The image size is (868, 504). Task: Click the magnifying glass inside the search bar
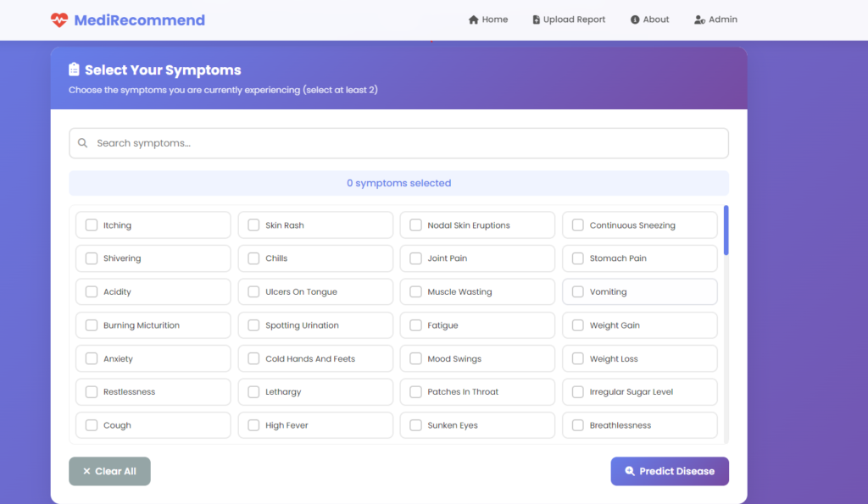(83, 143)
